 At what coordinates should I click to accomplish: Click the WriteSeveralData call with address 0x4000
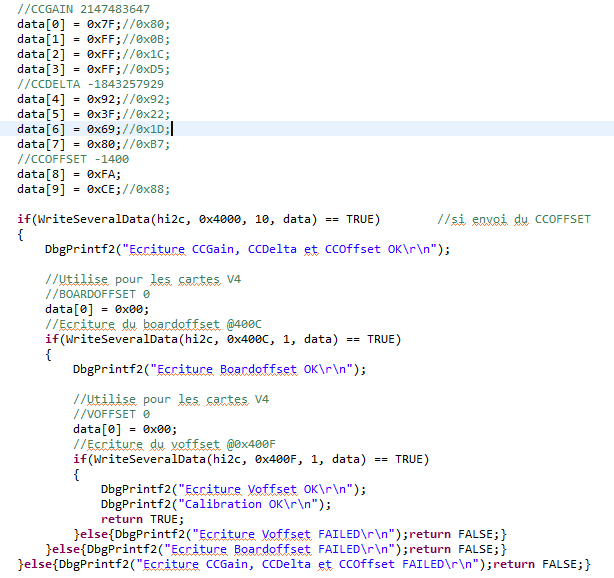click(x=175, y=219)
